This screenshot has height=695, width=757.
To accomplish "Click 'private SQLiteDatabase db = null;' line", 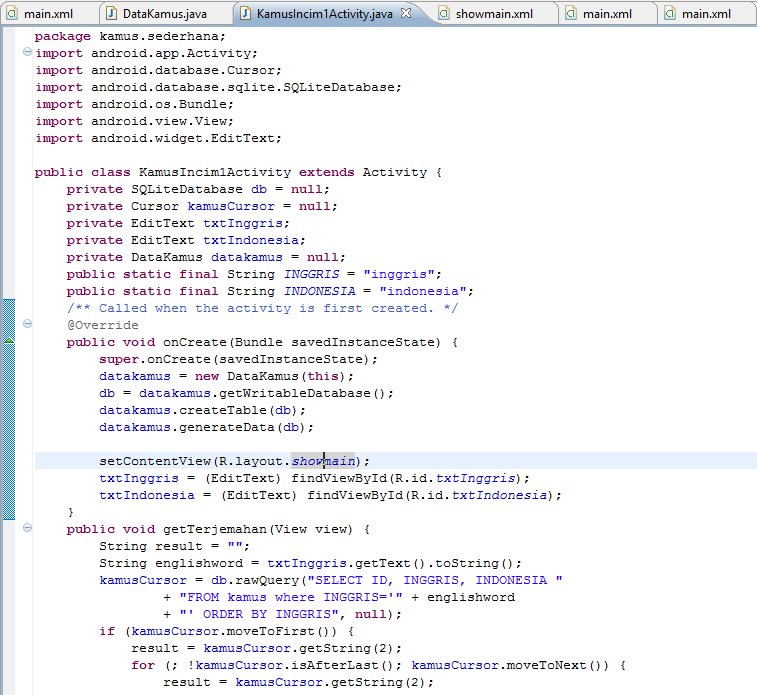I will point(198,189).
